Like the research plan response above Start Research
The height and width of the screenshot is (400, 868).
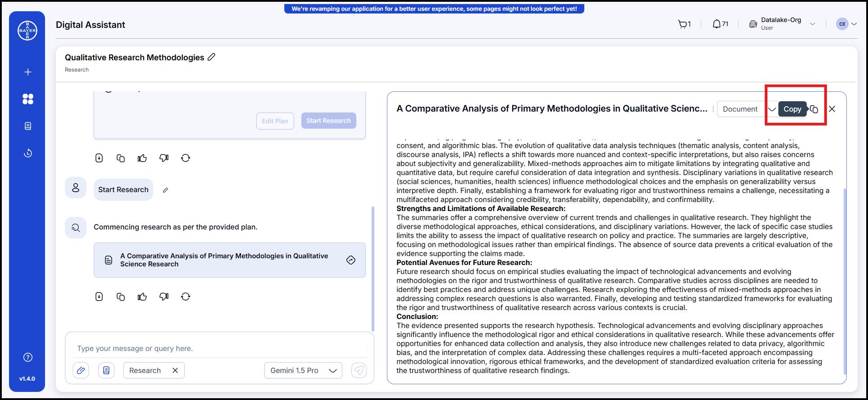pos(142,158)
